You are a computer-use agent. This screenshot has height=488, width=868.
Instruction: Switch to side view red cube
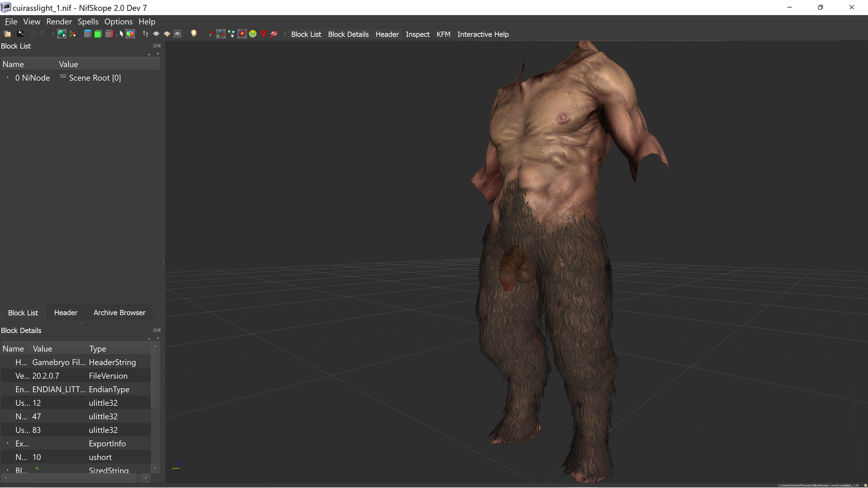pyautogui.click(x=109, y=34)
